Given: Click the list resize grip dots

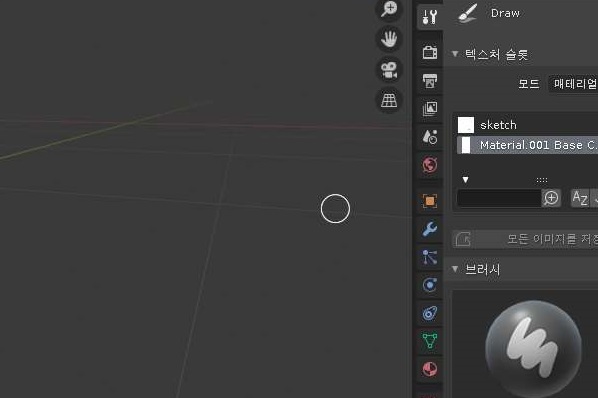Looking at the screenshot, I should [542, 180].
